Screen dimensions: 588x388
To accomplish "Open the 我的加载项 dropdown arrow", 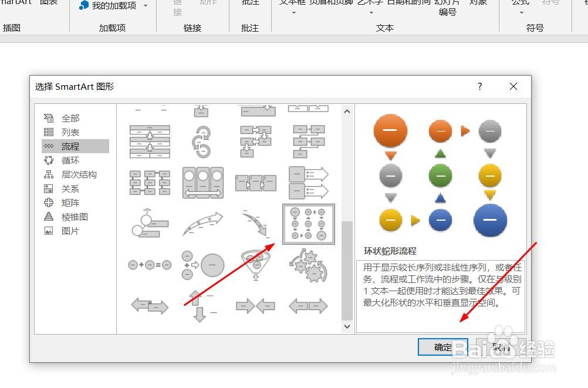I will 146,5.
